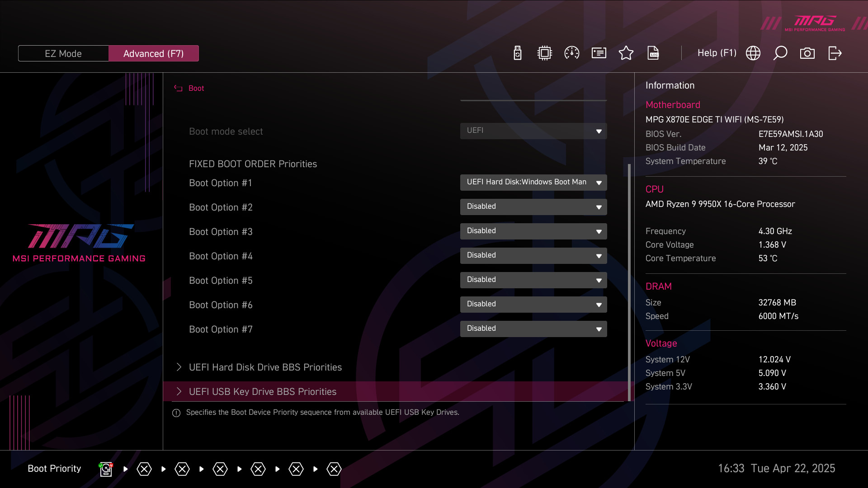Click the Boot mode select label

(226, 131)
